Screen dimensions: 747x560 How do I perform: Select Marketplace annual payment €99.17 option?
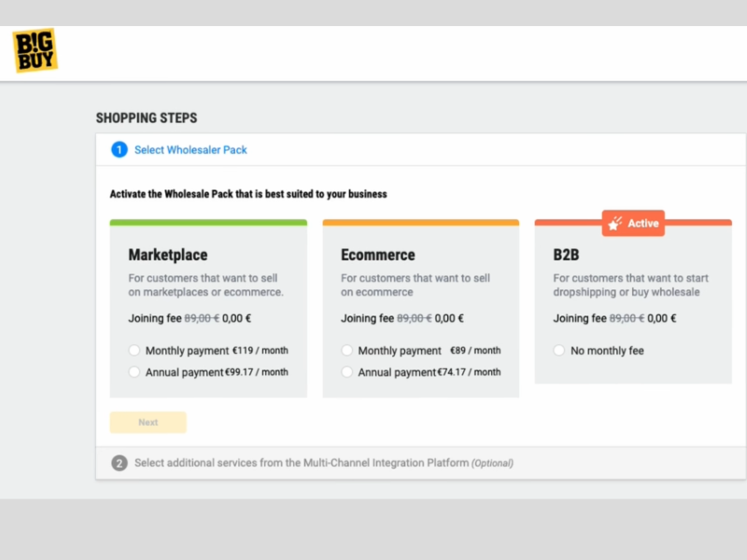[134, 371]
